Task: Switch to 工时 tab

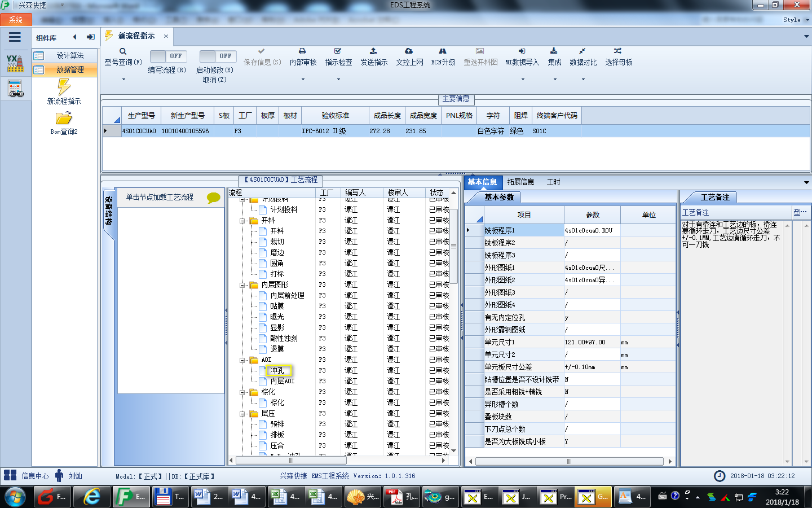Action: click(553, 182)
